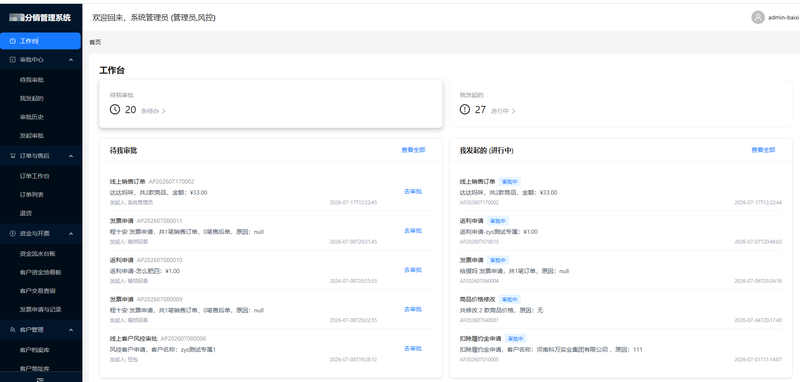Open the 条待办 link next to 20
The image size is (800, 382).
point(153,111)
